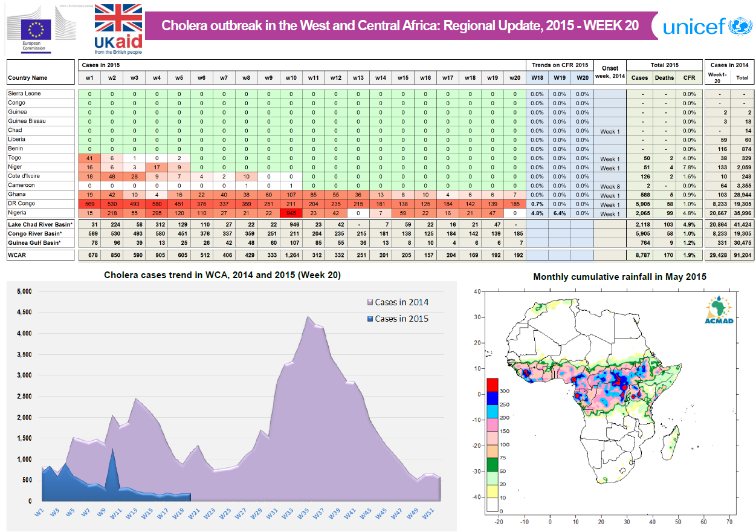Click the Country Name column header

[28, 78]
